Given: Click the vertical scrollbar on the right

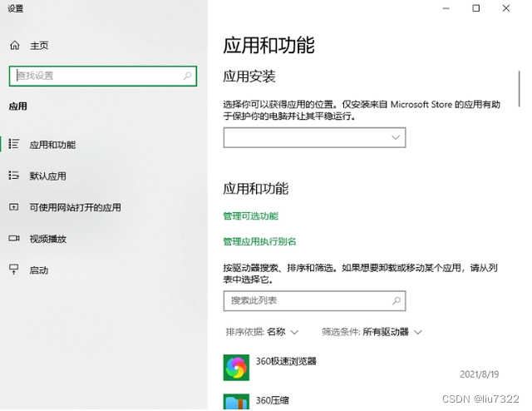Looking at the screenshot, I should coord(519,89).
